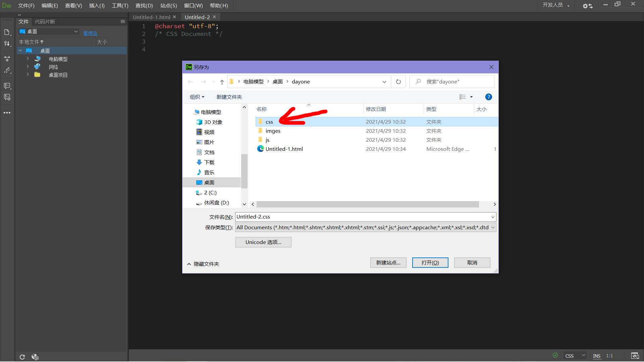Go up one folder level
The height and width of the screenshot is (362, 644).
pos(222,82)
